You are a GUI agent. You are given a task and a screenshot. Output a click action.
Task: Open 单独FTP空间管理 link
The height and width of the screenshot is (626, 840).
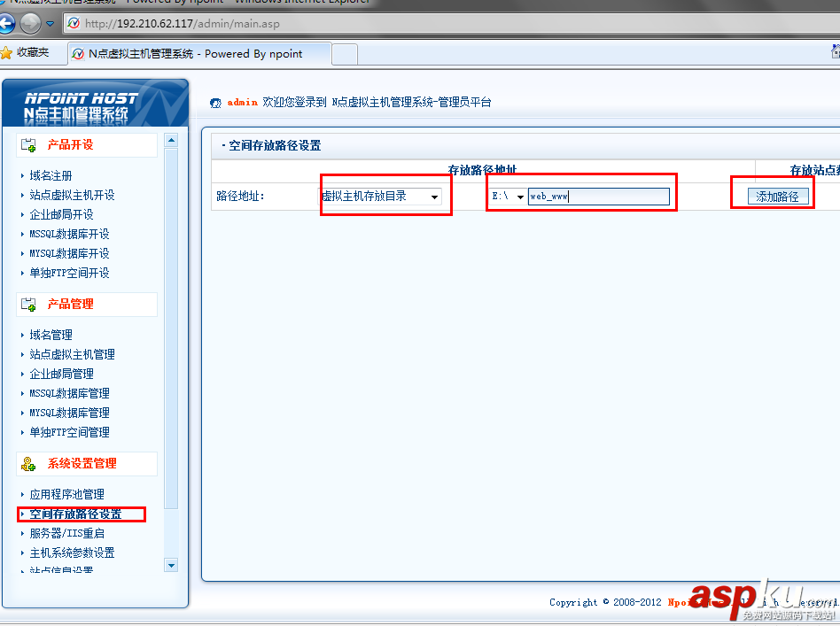tap(69, 432)
